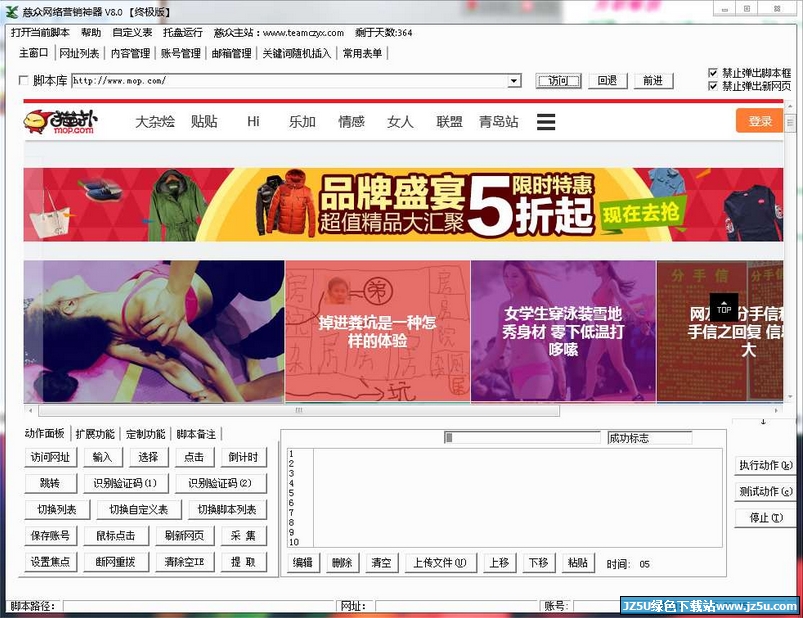Click the 测试动作 button
The height and width of the screenshot is (618, 803).
[765, 492]
